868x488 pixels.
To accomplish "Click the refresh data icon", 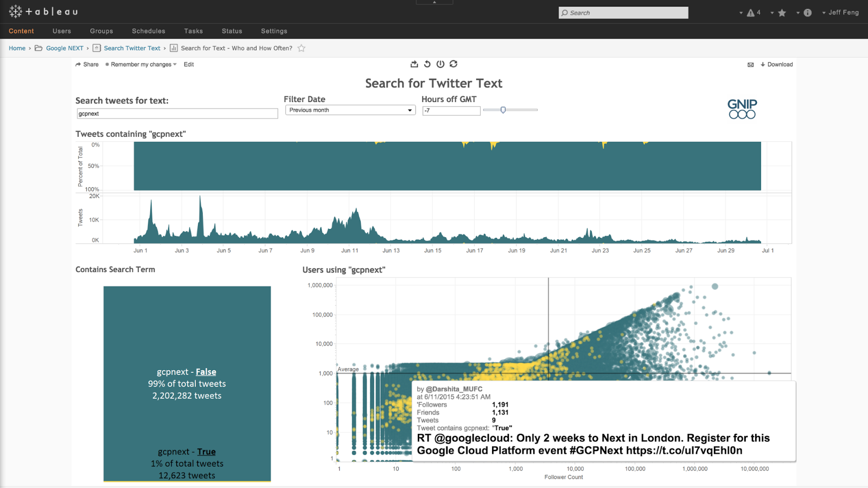I will tap(454, 64).
